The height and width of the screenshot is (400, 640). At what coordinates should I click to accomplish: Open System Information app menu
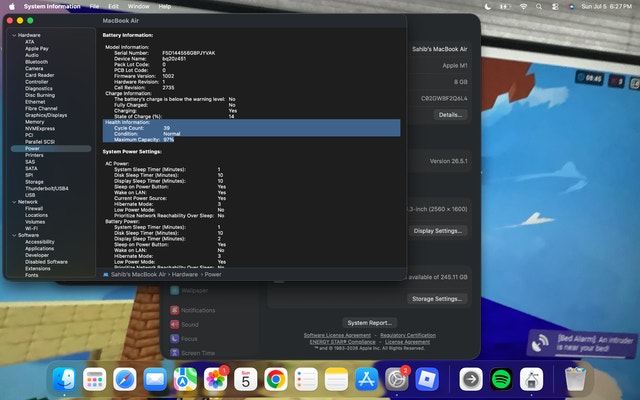pyautogui.click(x=52, y=7)
